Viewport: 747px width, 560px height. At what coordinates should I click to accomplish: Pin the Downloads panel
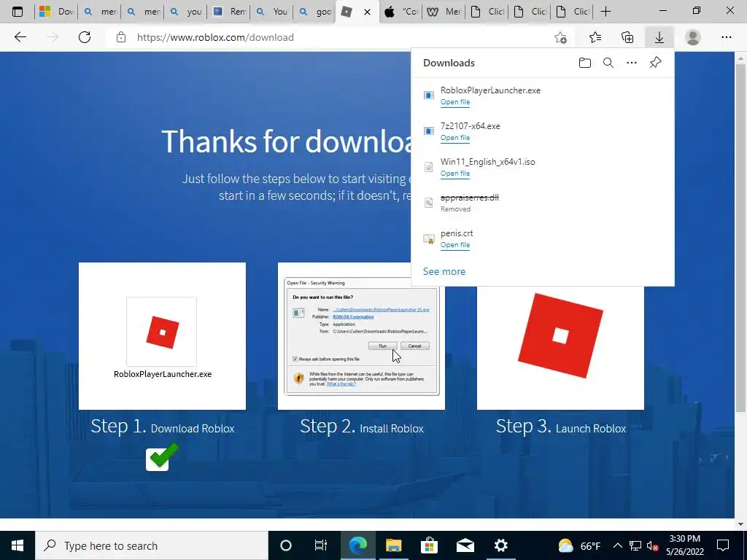pyautogui.click(x=656, y=63)
